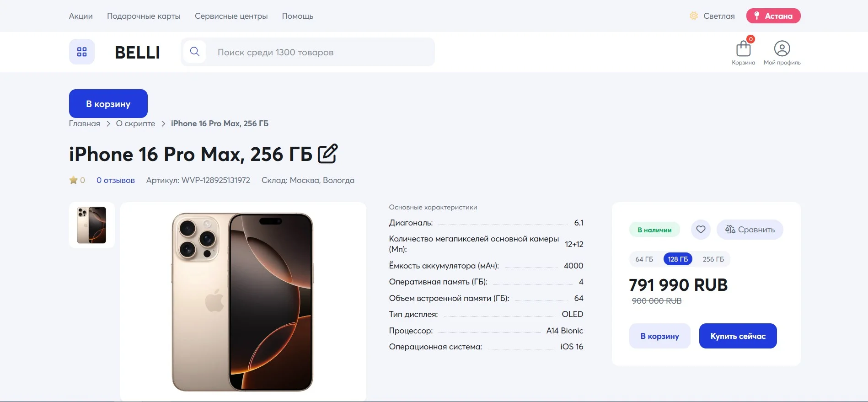Screen dimensions: 868x402
Task: Open My Profile user icon
Action: point(782,48)
